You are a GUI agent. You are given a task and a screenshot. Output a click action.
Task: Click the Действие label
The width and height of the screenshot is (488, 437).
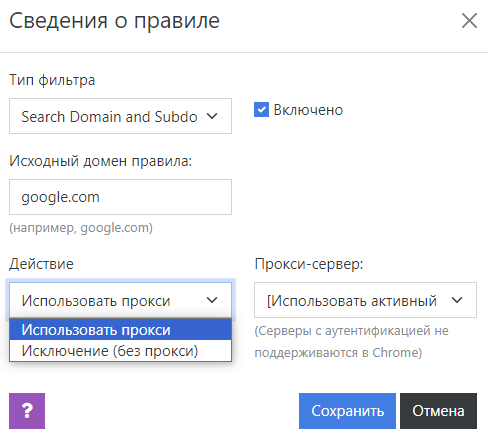coord(41,264)
